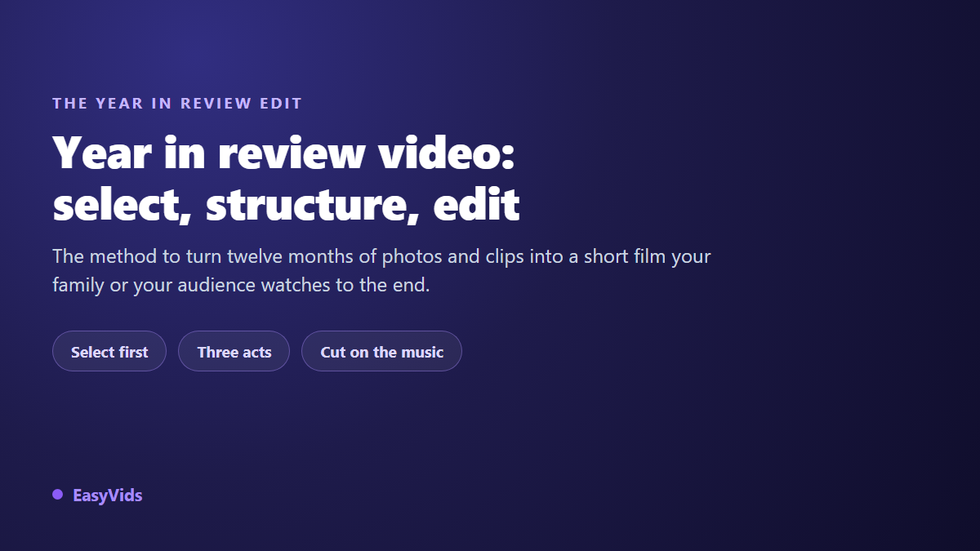The image size is (980, 551).
Task: Click the paragraph starting 'The method to turn'
Action: click(x=381, y=271)
